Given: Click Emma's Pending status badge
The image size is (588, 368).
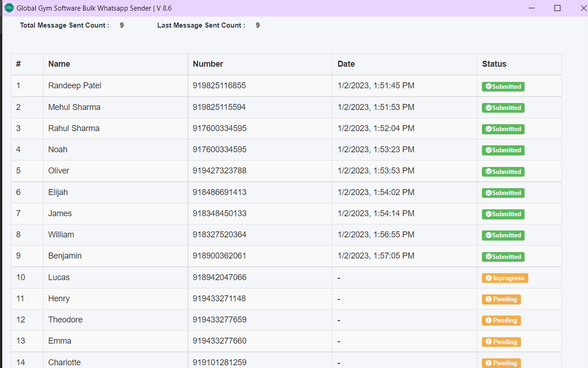Looking at the screenshot, I should (x=501, y=342).
